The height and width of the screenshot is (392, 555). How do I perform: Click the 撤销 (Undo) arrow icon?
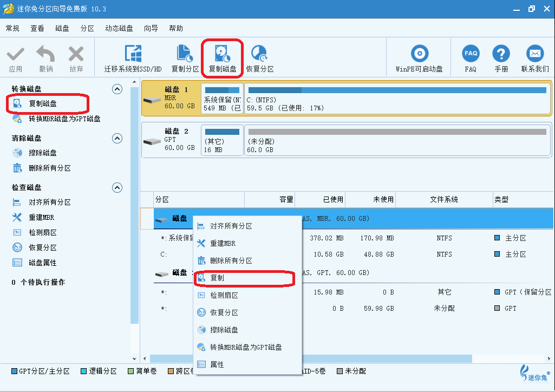coord(46,54)
